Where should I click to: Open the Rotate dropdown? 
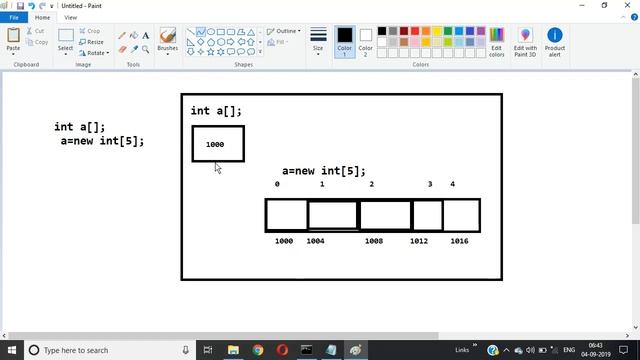pyautogui.click(x=95, y=53)
